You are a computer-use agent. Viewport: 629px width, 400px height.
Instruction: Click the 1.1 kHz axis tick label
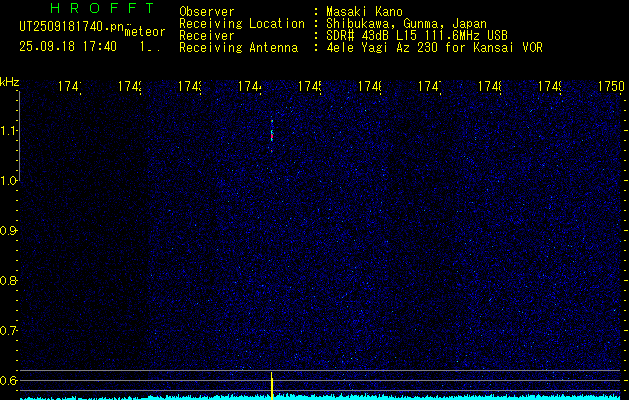(9, 130)
